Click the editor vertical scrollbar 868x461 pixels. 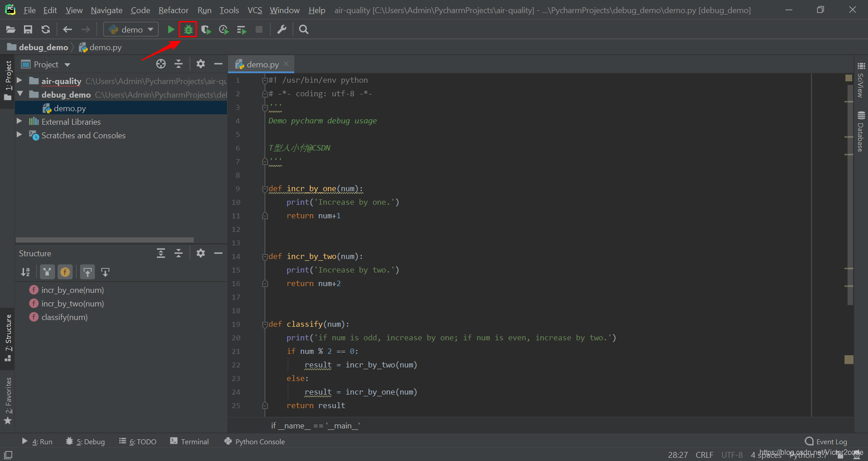[x=849, y=194]
